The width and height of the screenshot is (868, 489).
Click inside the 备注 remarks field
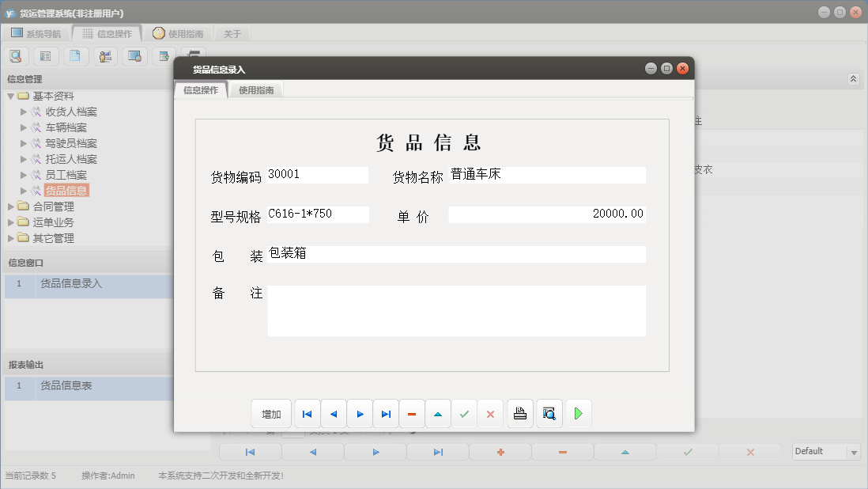456,310
